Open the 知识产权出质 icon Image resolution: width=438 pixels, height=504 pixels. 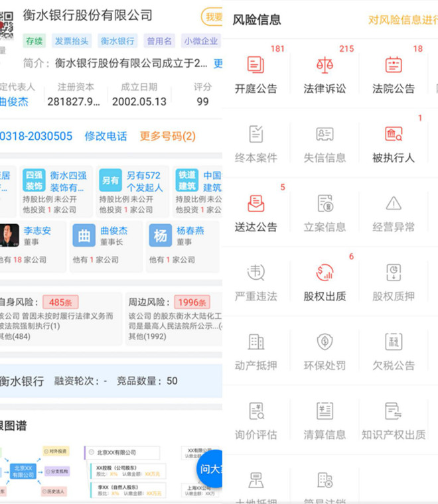pos(394,411)
